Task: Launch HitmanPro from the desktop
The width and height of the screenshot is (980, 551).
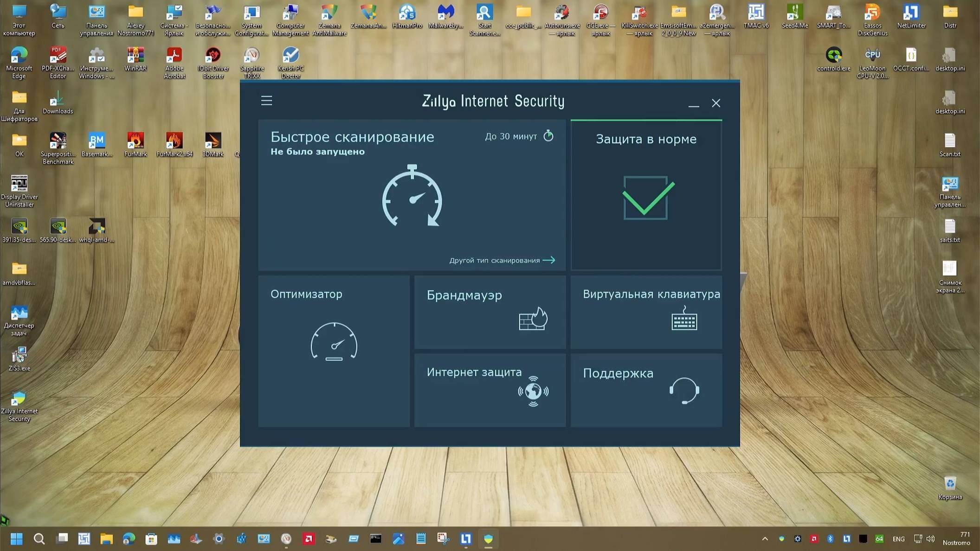Action: pyautogui.click(x=407, y=12)
